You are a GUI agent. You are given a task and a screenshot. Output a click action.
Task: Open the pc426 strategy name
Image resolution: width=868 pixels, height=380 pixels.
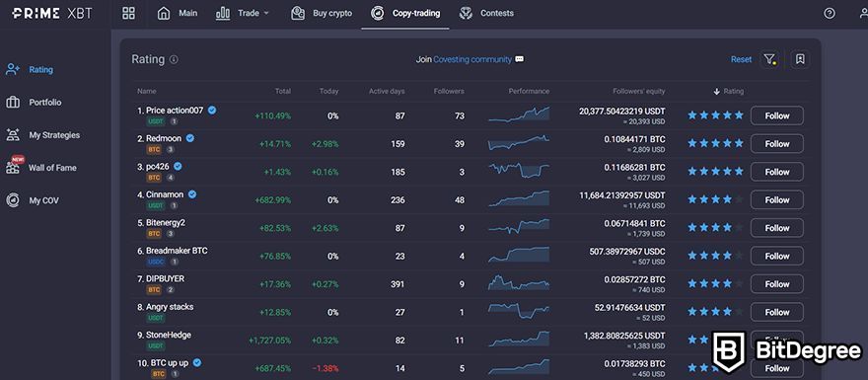coord(157,166)
